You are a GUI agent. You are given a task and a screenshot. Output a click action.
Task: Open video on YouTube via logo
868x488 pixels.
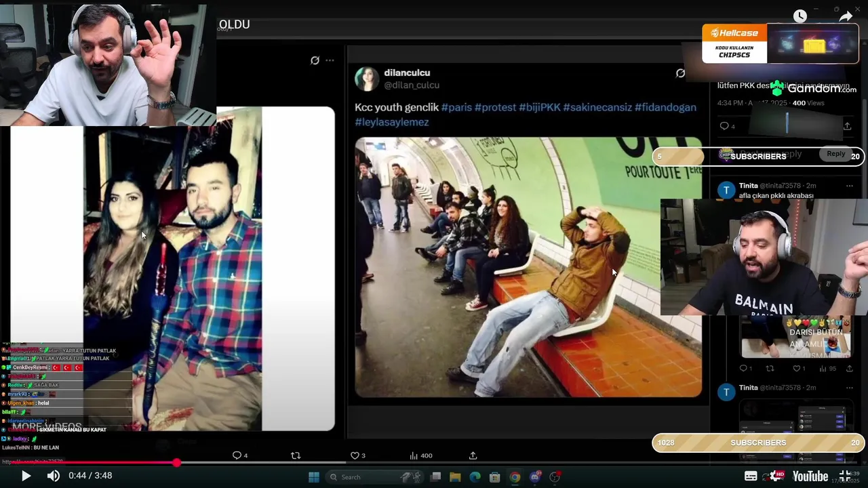point(810,476)
